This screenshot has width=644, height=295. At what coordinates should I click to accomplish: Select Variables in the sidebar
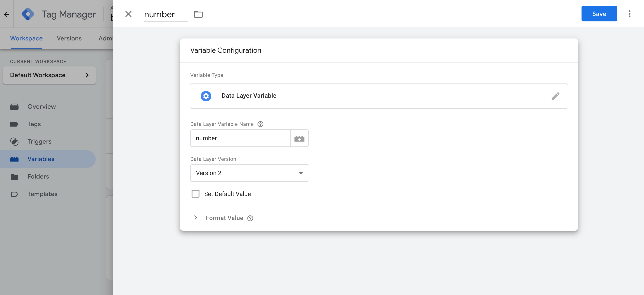(47, 159)
